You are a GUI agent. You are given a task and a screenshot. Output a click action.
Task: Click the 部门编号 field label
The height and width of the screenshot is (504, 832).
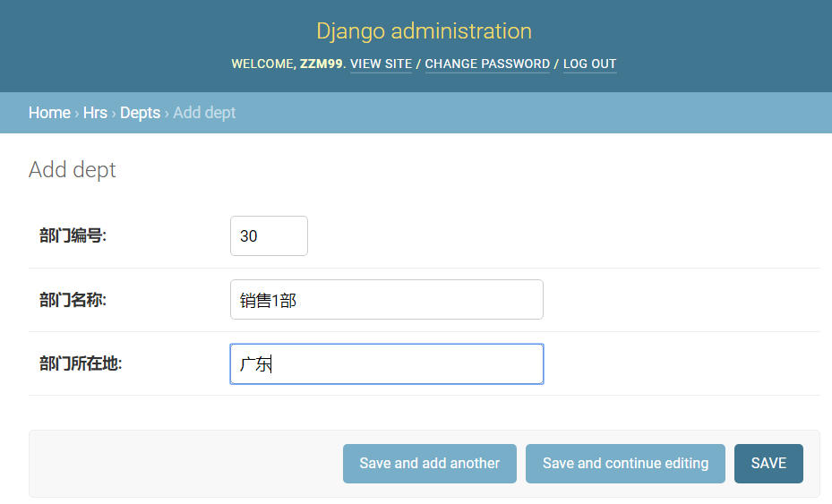pyautogui.click(x=73, y=236)
